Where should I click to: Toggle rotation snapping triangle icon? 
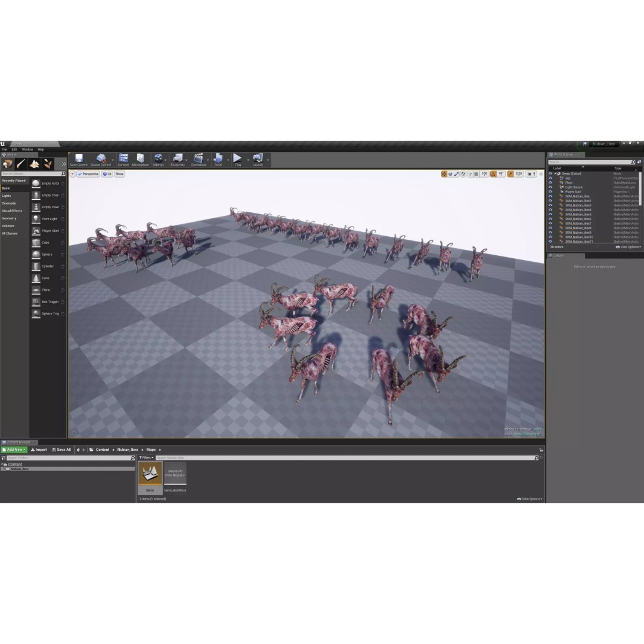click(x=493, y=174)
